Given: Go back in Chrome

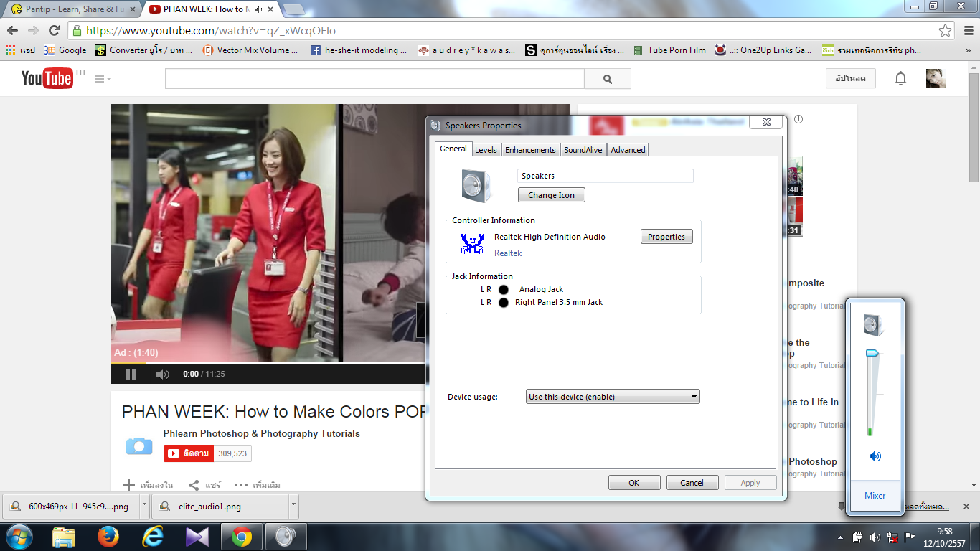Looking at the screenshot, I should 13,30.
